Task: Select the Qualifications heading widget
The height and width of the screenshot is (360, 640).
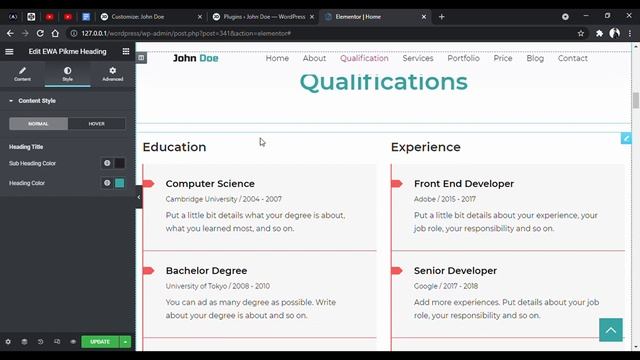Action: click(384, 82)
